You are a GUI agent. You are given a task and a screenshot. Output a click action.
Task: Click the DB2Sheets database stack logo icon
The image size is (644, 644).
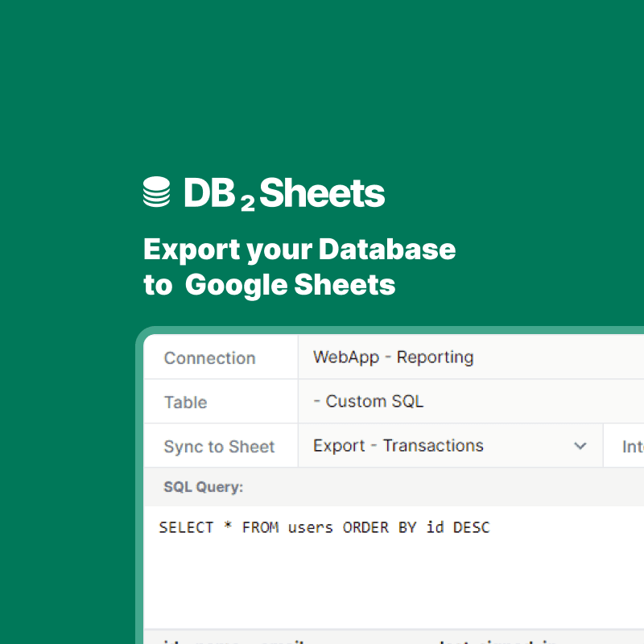[156, 192]
